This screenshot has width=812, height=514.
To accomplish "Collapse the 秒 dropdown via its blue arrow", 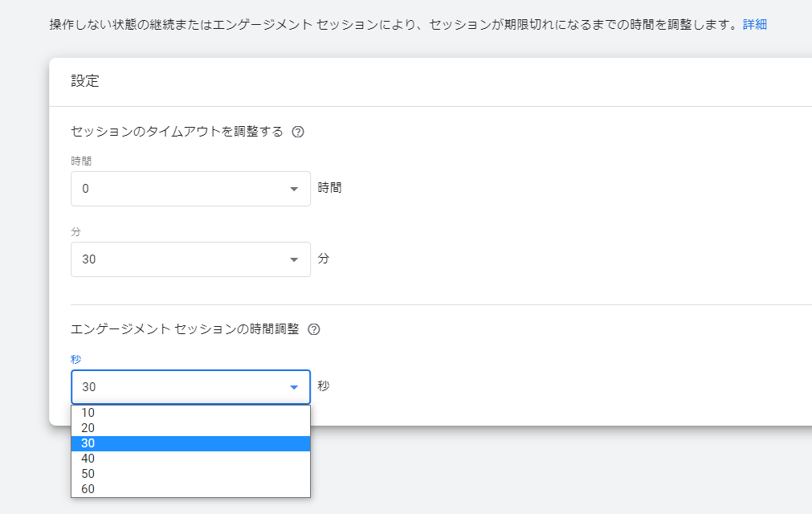I will point(294,387).
